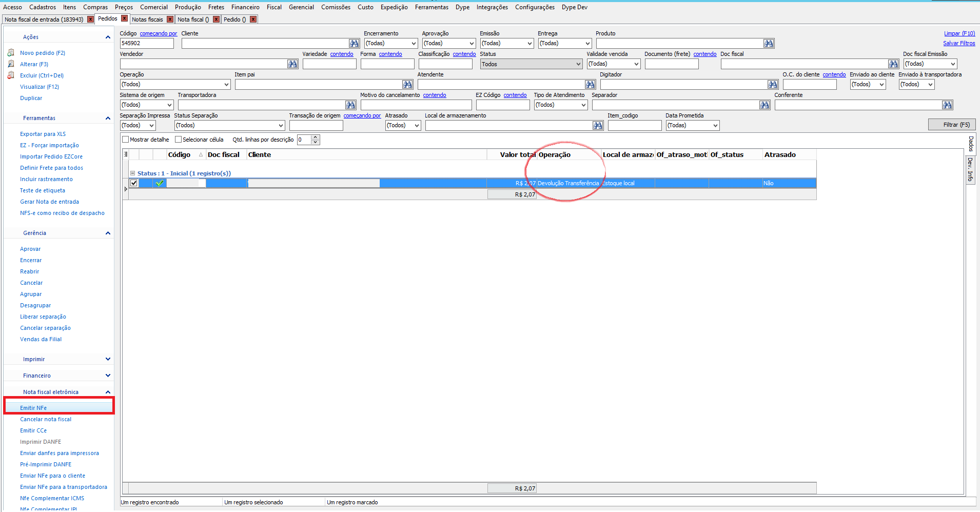
Task: Click Cancelar nota fiscal in sidebar
Action: [46, 419]
